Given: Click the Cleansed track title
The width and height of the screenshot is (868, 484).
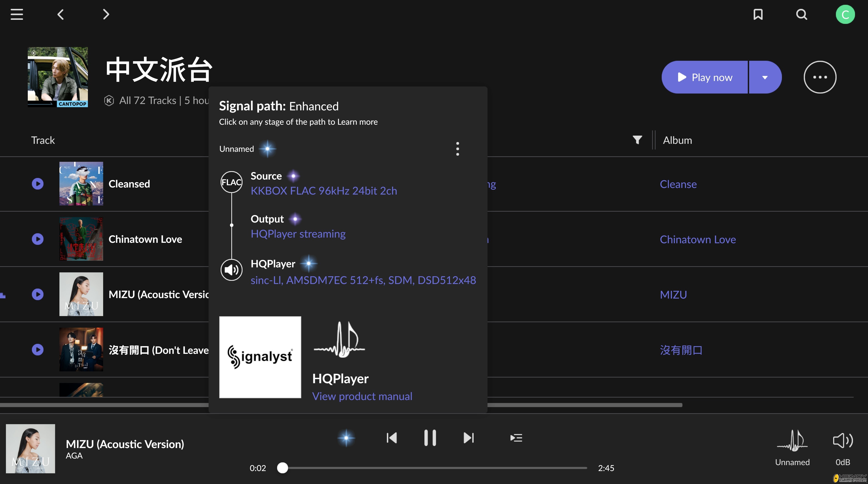Looking at the screenshot, I should point(129,184).
